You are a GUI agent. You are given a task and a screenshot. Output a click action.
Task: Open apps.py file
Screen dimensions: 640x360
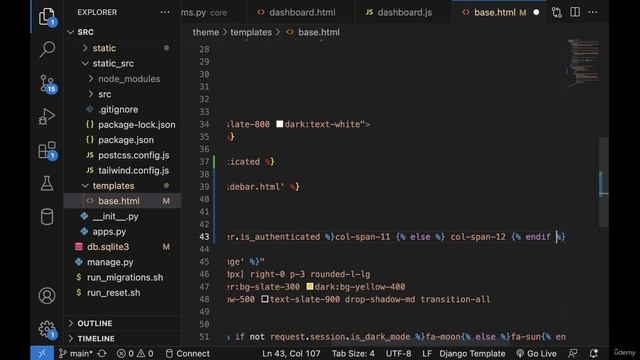coord(122,231)
